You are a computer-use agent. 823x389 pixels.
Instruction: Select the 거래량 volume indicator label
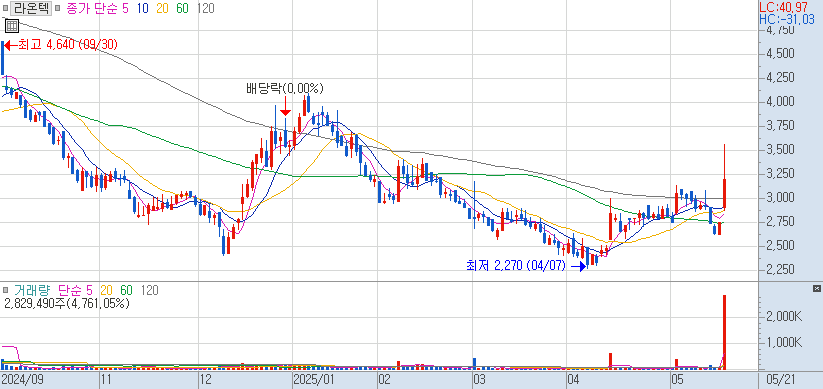coord(33,290)
